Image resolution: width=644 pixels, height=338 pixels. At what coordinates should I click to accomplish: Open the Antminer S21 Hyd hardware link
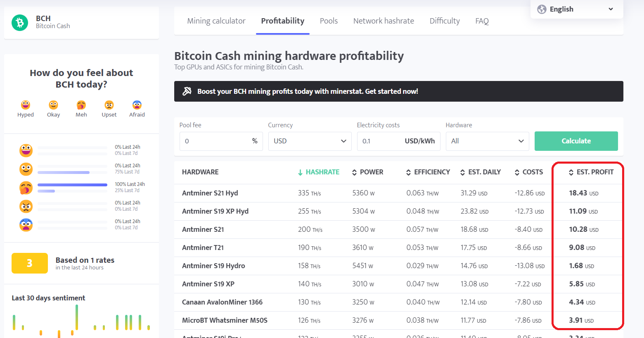210,193
